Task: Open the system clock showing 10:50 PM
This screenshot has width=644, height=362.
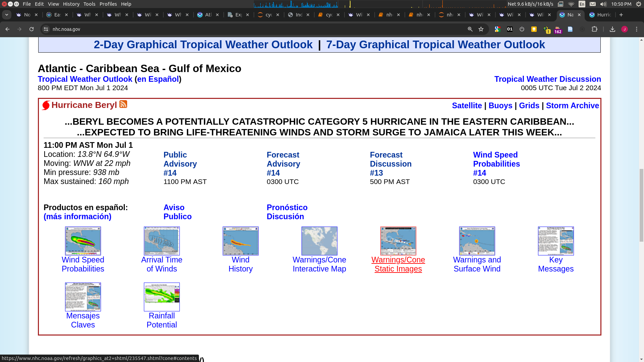Action: (621, 4)
